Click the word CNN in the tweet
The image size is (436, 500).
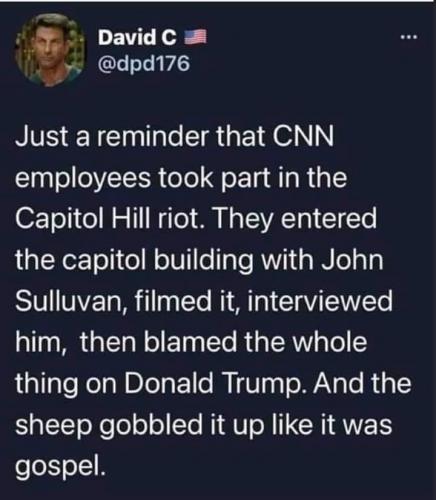(x=303, y=137)
